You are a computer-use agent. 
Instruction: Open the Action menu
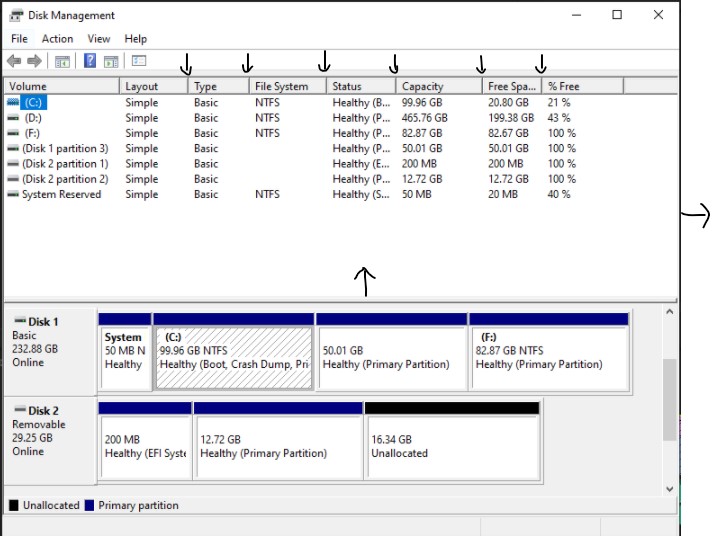[x=57, y=39]
